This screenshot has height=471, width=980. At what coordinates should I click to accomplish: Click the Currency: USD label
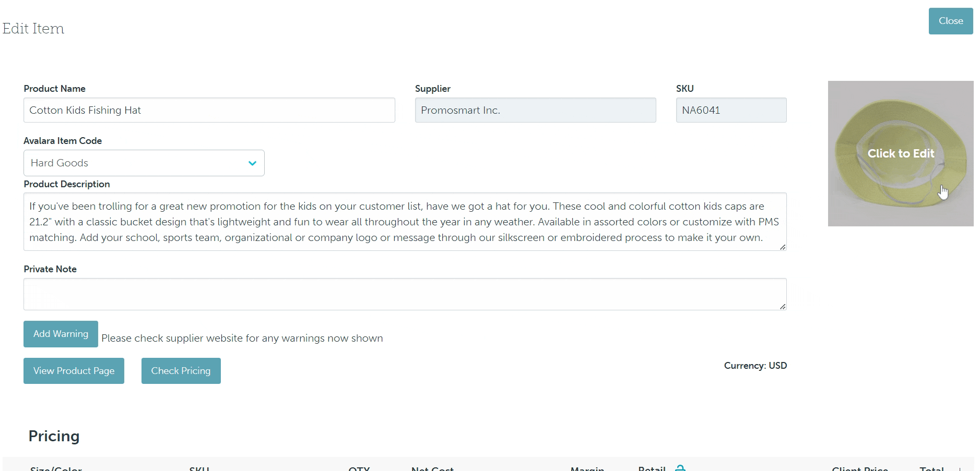[x=755, y=366]
